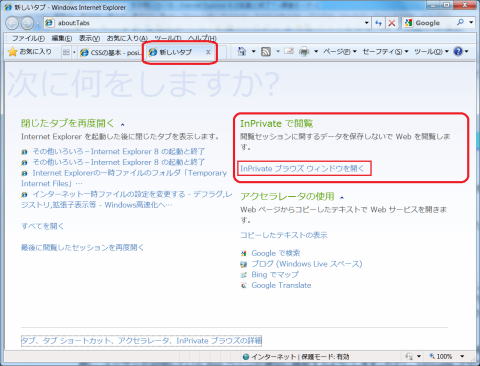
Task: Click the Home page icon
Action: pos(242,51)
